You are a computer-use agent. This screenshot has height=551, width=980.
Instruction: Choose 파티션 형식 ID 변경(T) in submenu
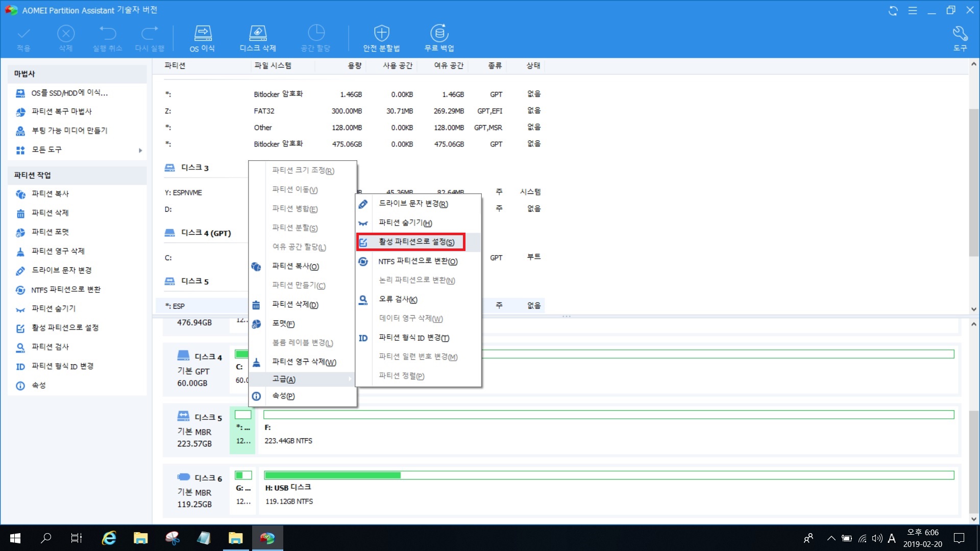(x=418, y=338)
